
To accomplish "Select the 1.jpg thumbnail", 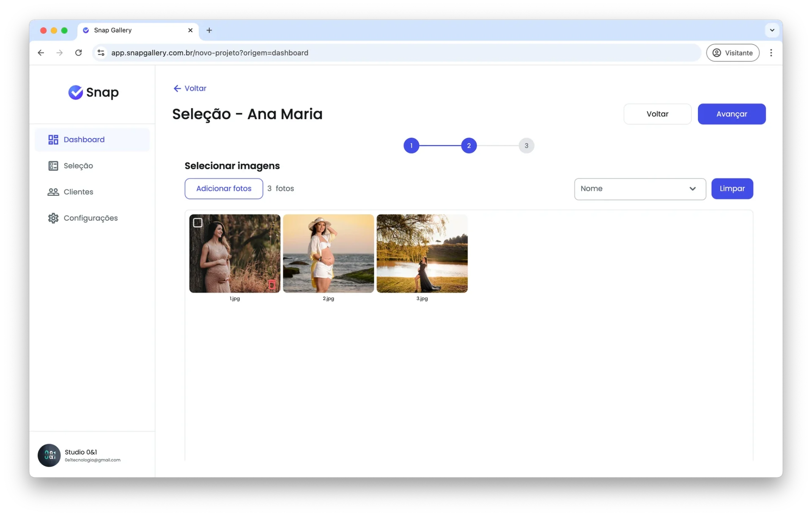I will [x=235, y=253].
